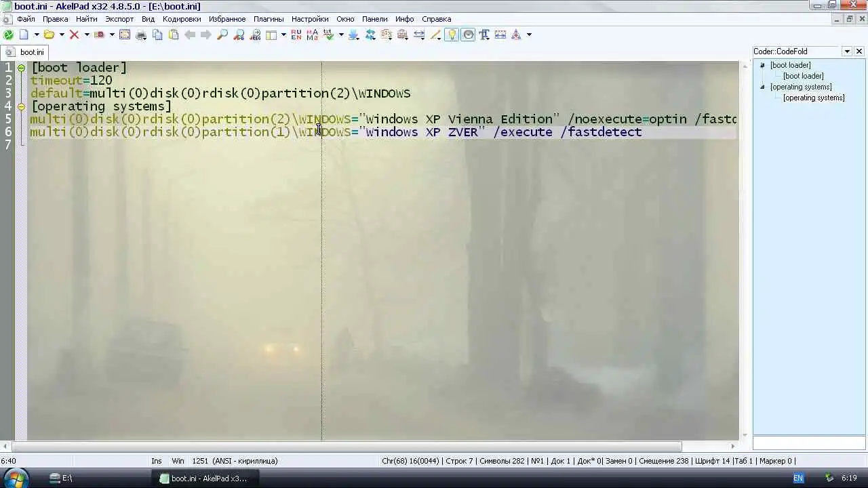This screenshot has height=488, width=868.
Task: Click the undo left arrow icon
Action: [190, 35]
